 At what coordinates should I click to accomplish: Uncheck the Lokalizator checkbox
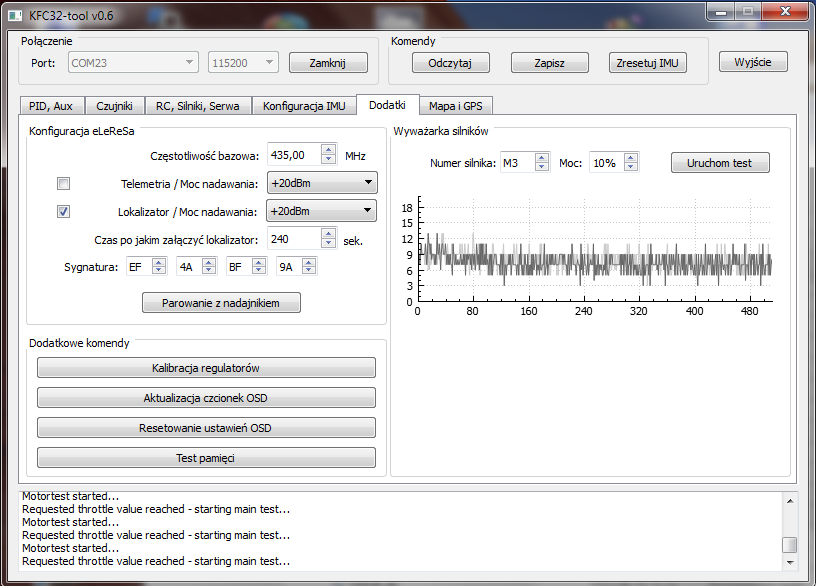pos(64,212)
